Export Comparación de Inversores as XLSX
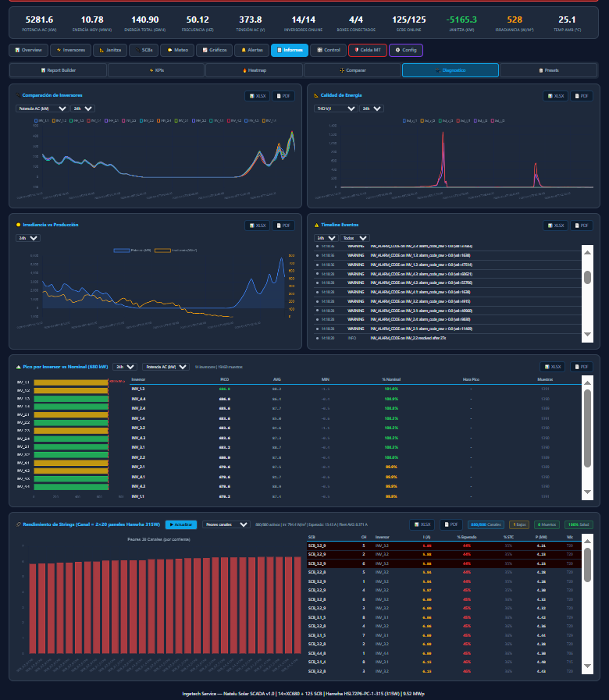 tap(257, 96)
